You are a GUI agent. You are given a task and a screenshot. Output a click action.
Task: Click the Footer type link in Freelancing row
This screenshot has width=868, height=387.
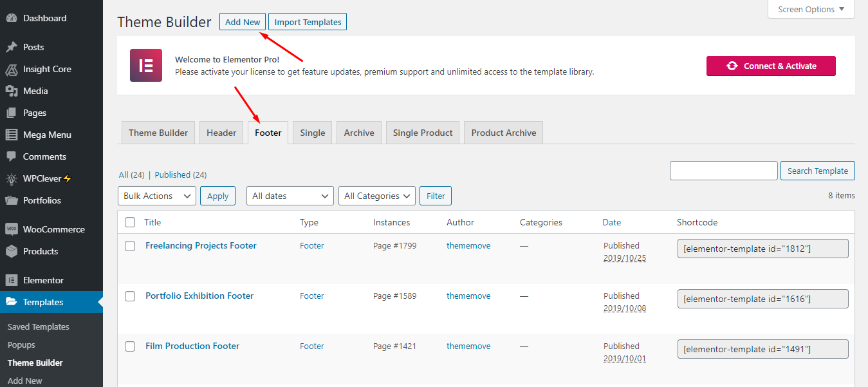pos(312,245)
